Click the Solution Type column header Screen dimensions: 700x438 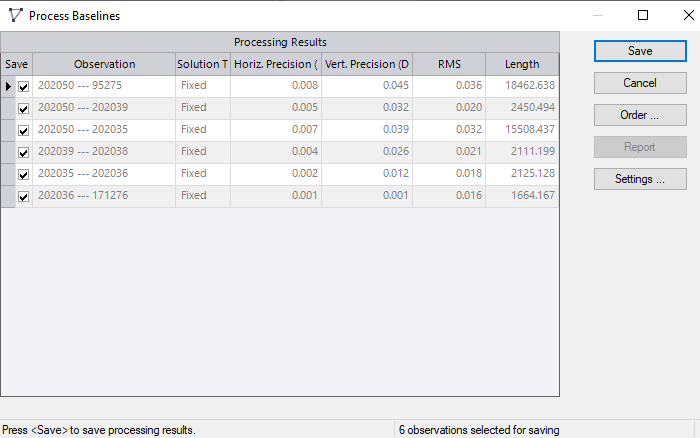tap(203, 64)
